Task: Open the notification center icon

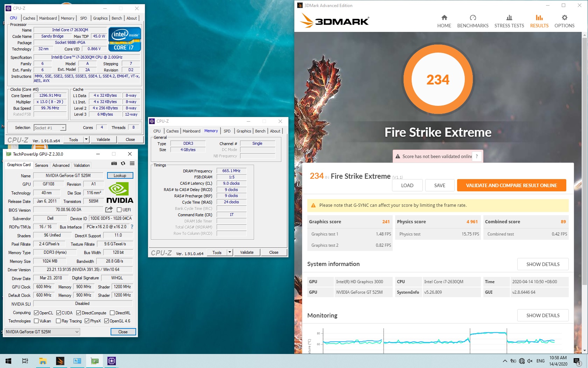Action: [577, 361]
